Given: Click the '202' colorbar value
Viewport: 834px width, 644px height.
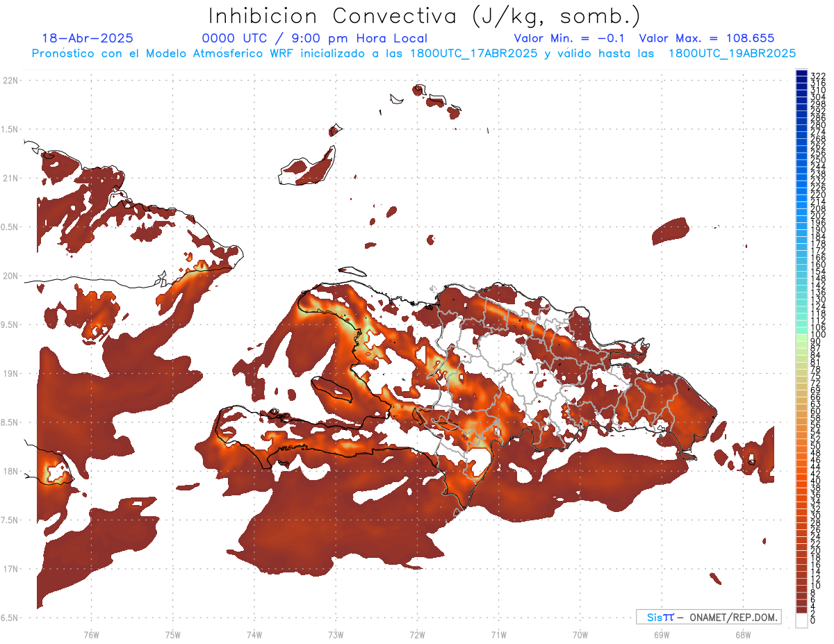Looking at the screenshot, I should tap(817, 215).
